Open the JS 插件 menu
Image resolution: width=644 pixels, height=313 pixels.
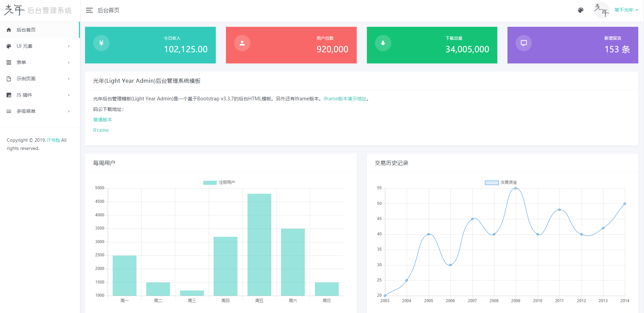39,95
